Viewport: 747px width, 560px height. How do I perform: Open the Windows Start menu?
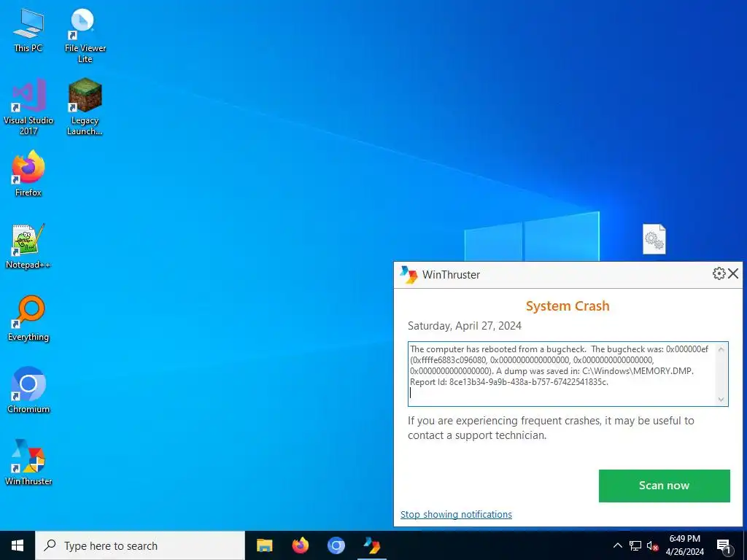pos(18,545)
